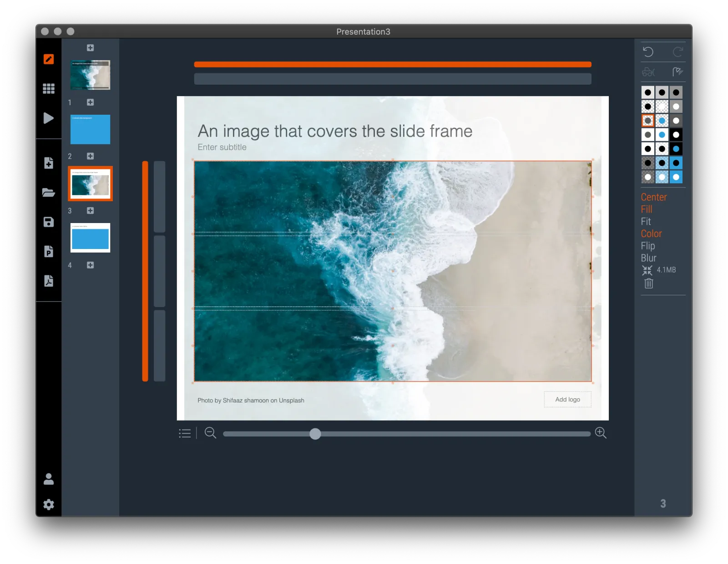Toggle the Fill image option
The image size is (728, 564).
point(647,209)
